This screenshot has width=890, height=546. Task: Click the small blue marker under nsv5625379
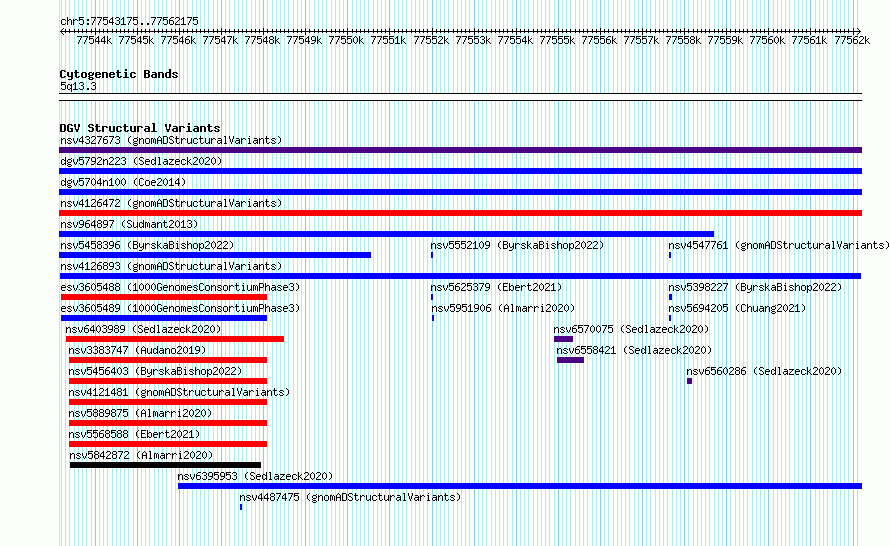[x=432, y=297]
